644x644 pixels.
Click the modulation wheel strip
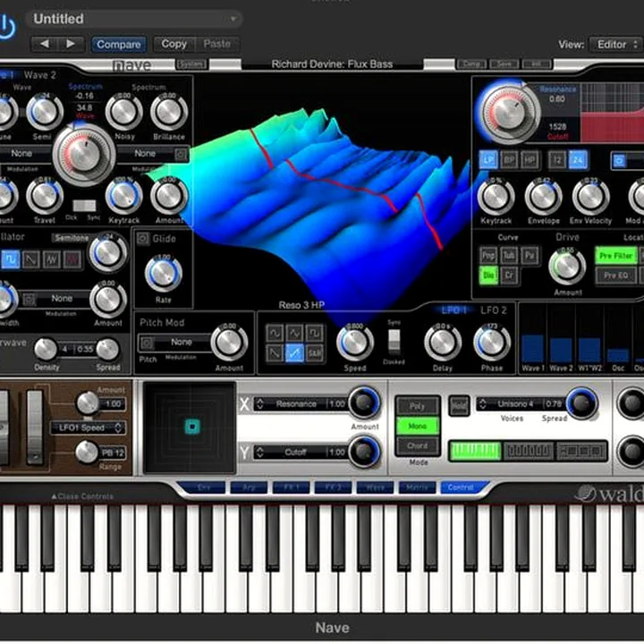(x=35, y=428)
